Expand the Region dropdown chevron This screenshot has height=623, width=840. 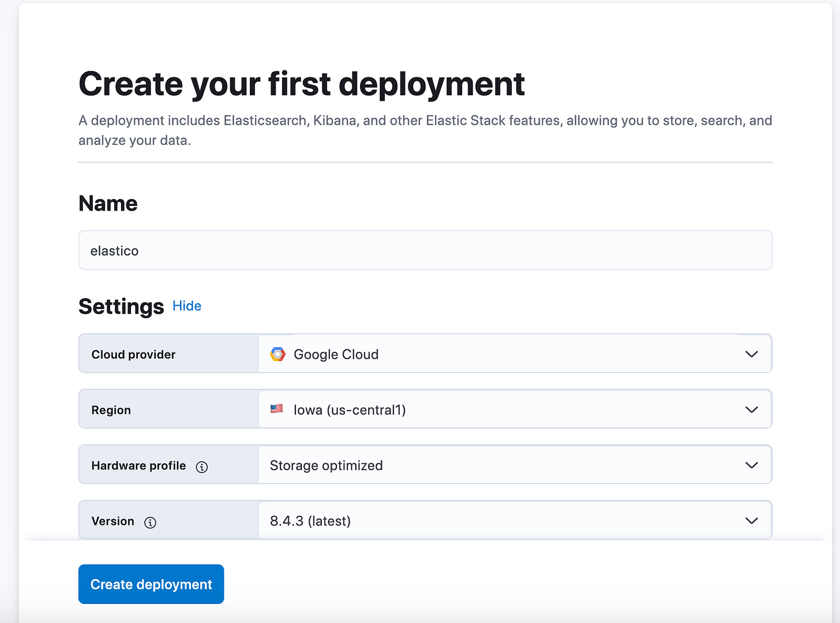751,410
